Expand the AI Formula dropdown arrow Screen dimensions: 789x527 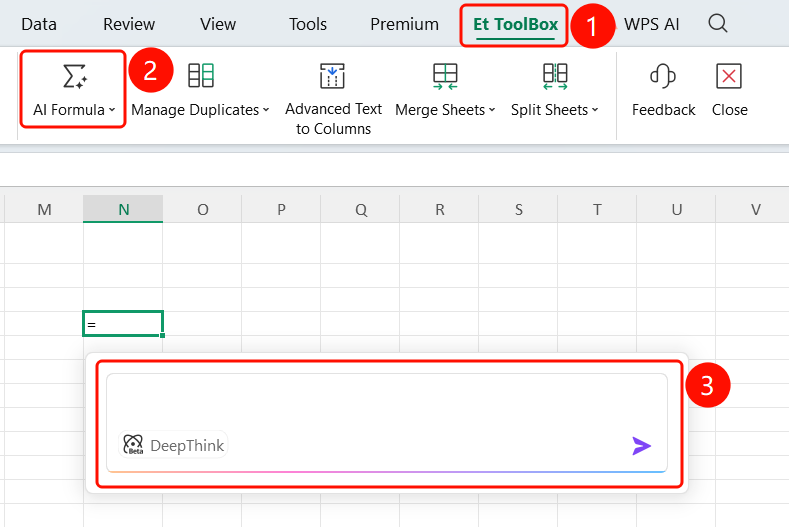click(x=112, y=110)
